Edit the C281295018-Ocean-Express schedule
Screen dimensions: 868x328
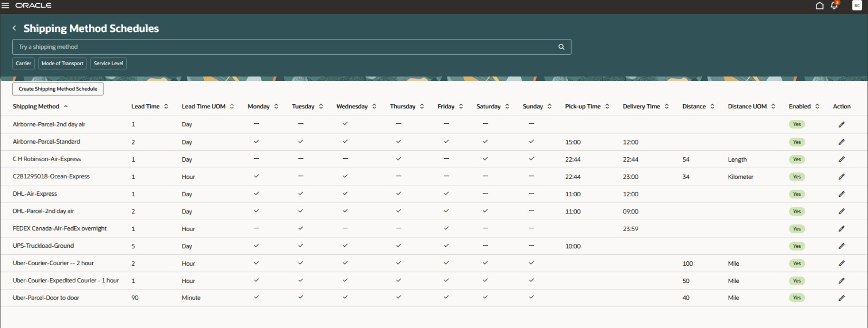point(841,177)
